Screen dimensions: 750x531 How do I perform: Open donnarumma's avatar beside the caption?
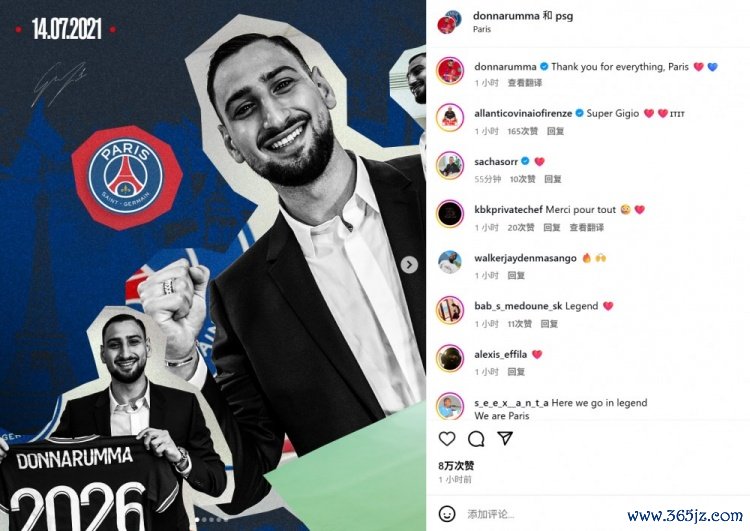point(450,70)
